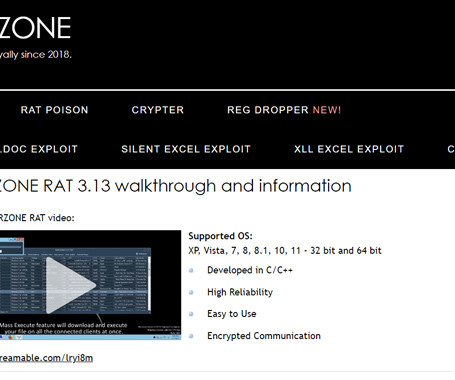
Task: Click the bullet icon beside High Reliability
Action: [x=191, y=292]
